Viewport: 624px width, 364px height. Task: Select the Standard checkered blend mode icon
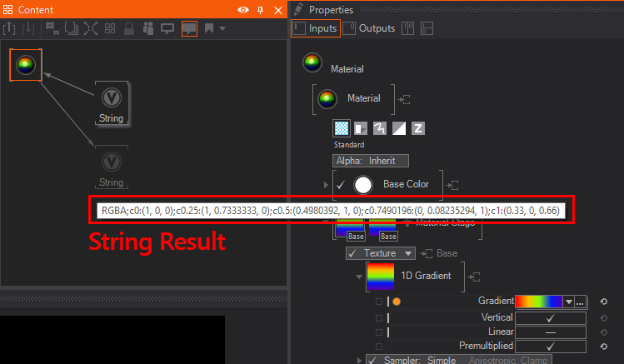pos(342,128)
